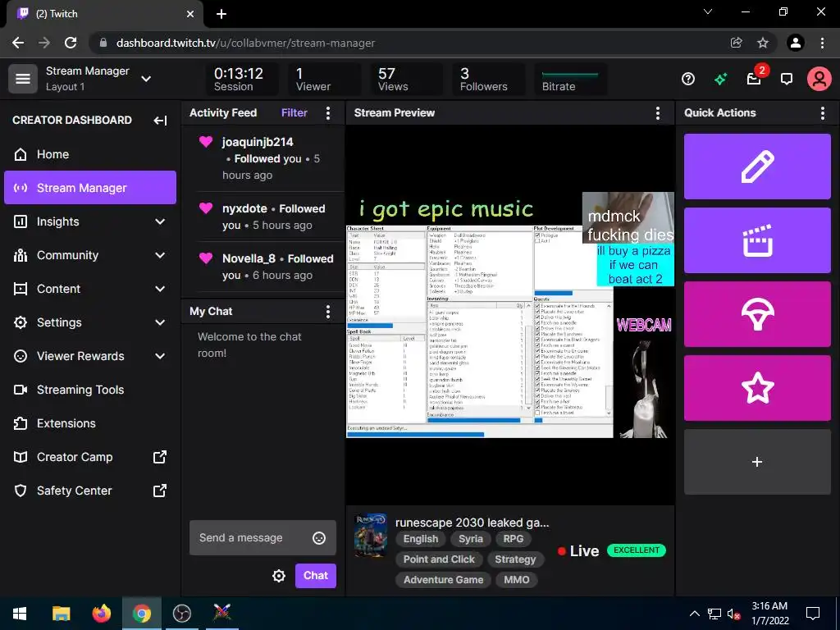Click the Strategy stream tag
The height and width of the screenshot is (630, 840).
click(515, 559)
